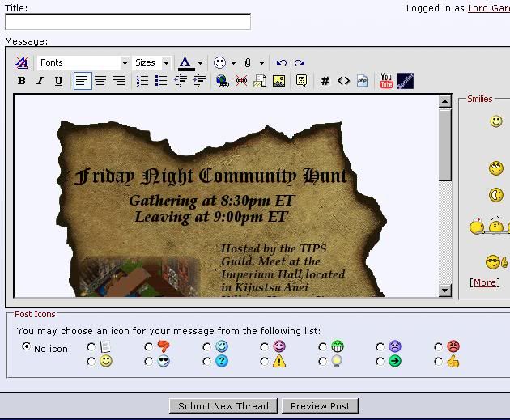Viewport: 510px width, 420px height.
Task: Align text left
Action: point(83,81)
